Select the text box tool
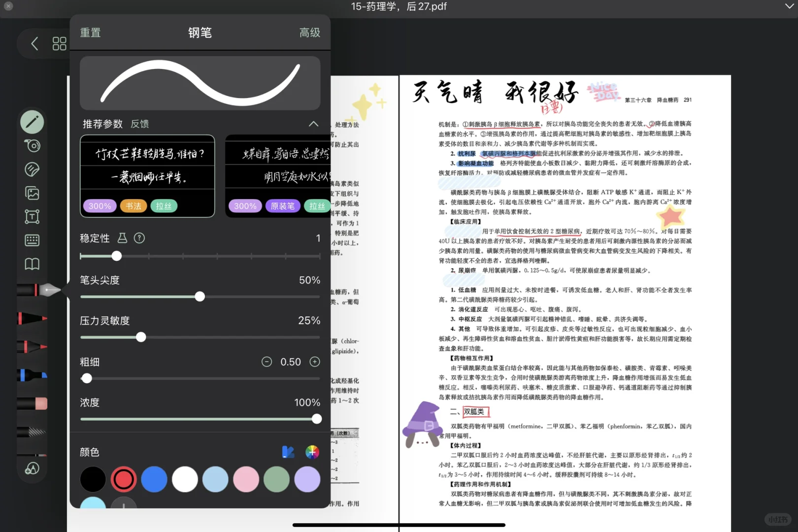The width and height of the screenshot is (798, 532). tap(32, 217)
